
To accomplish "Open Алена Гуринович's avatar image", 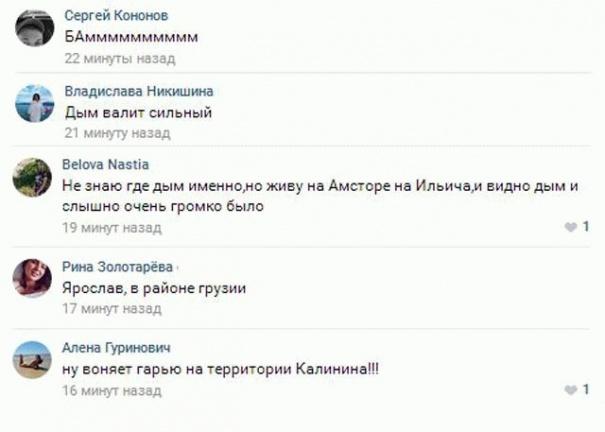I will [33, 357].
